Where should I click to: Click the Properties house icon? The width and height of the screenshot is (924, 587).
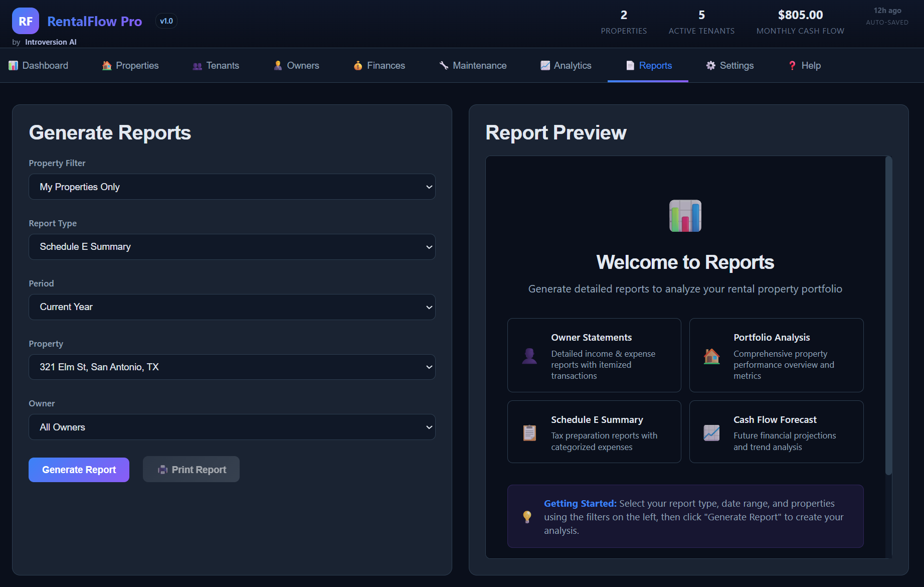click(x=106, y=65)
